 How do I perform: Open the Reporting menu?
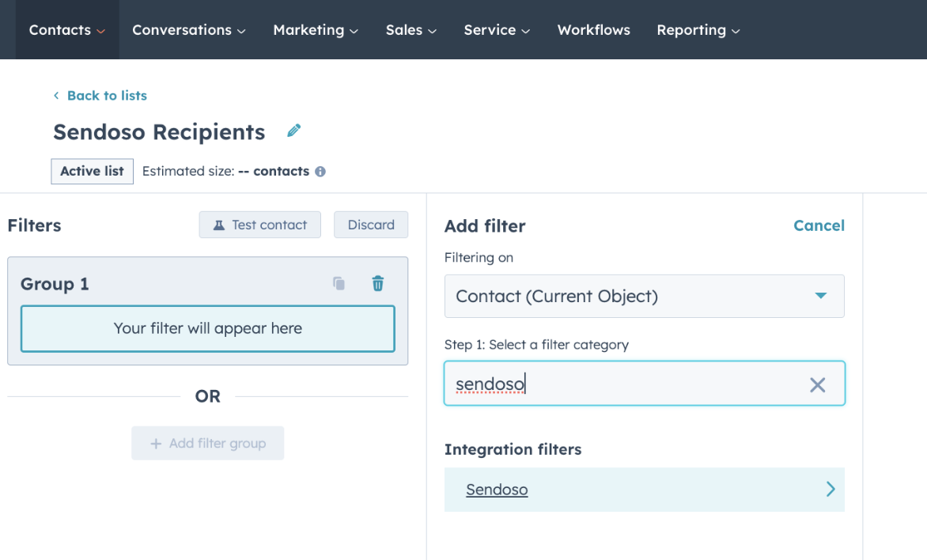698,30
